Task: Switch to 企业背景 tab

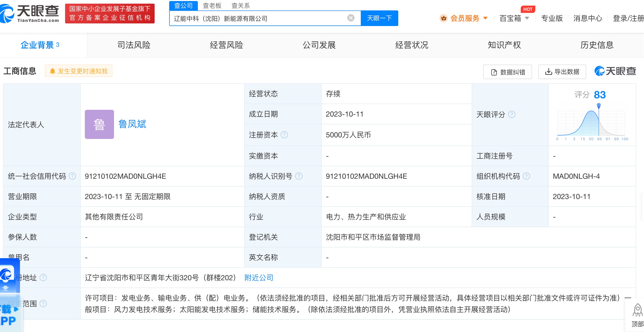Action: pyautogui.click(x=40, y=45)
